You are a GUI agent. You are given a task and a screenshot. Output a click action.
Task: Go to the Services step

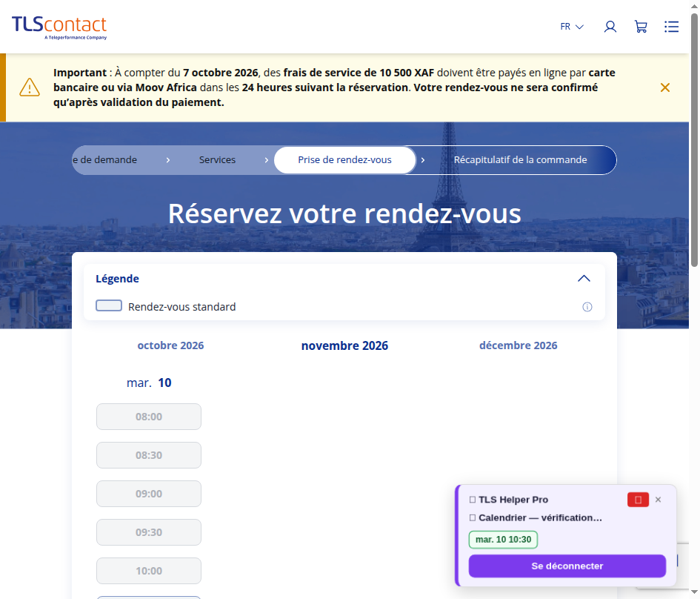point(217,160)
